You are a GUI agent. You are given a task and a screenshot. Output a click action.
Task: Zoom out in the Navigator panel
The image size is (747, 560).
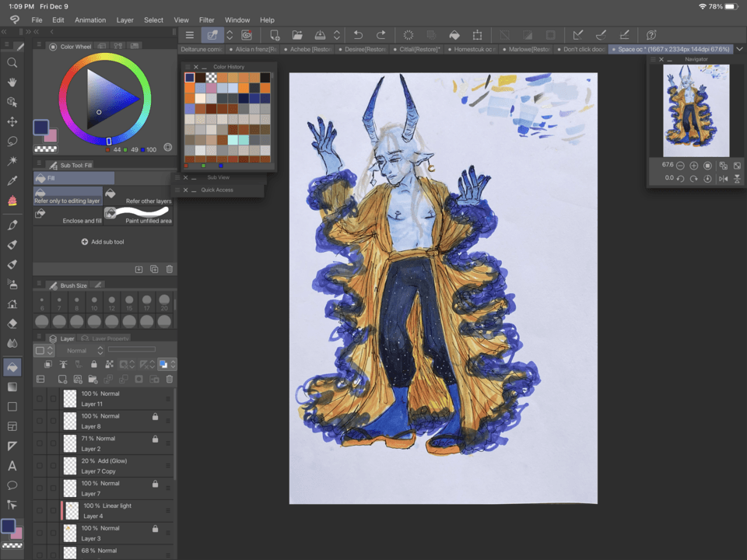(680, 166)
